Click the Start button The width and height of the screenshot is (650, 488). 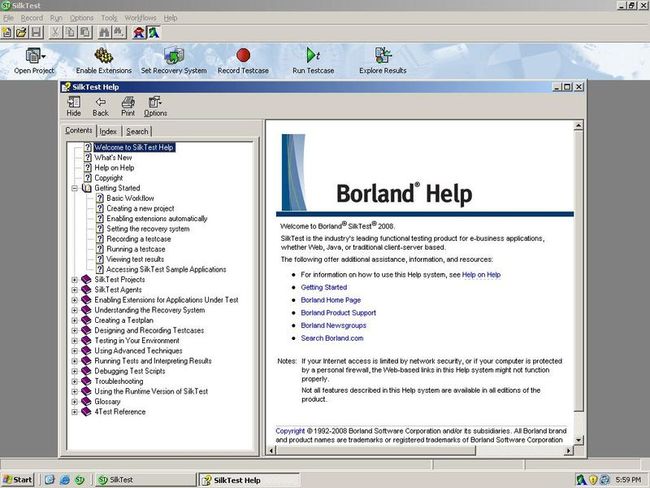(17, 480)
